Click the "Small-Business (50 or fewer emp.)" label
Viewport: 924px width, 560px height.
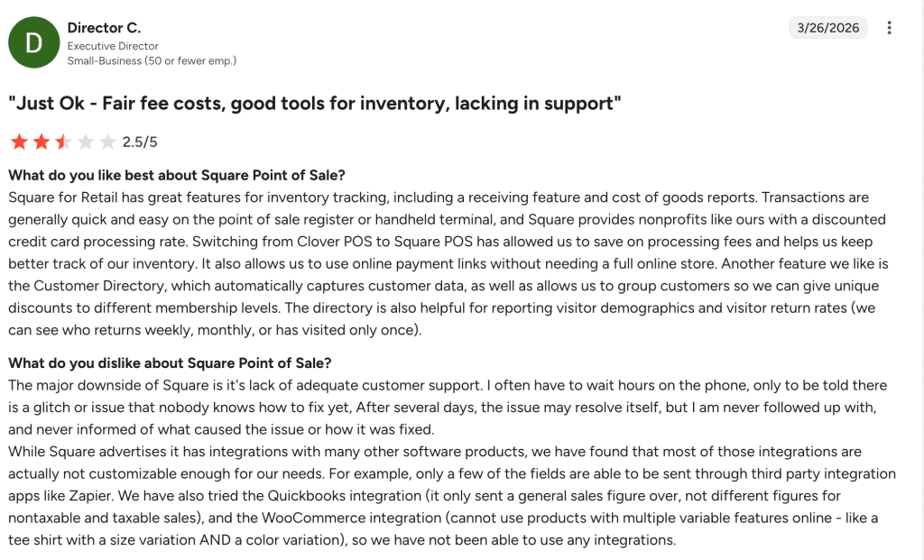(x=152, y=60)
